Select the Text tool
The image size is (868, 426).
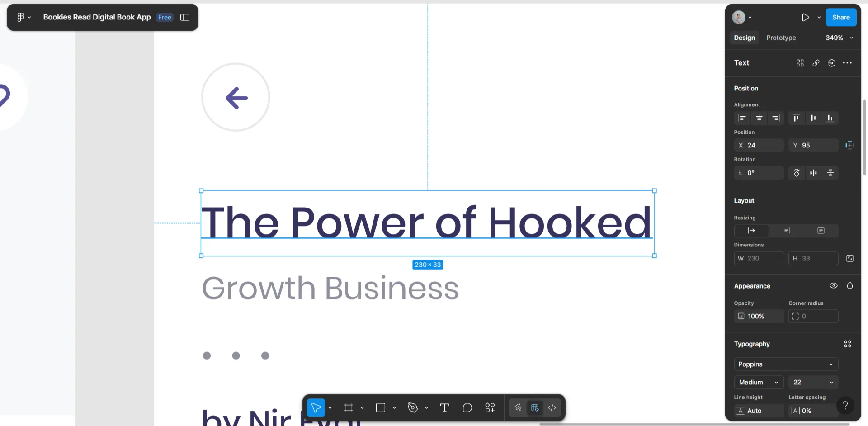pos(444,407)
